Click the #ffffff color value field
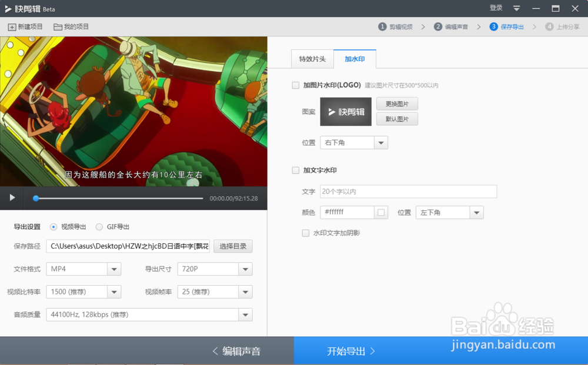This screenshot has width=588, height=365. pyautogui.click(x=347, y=212)
